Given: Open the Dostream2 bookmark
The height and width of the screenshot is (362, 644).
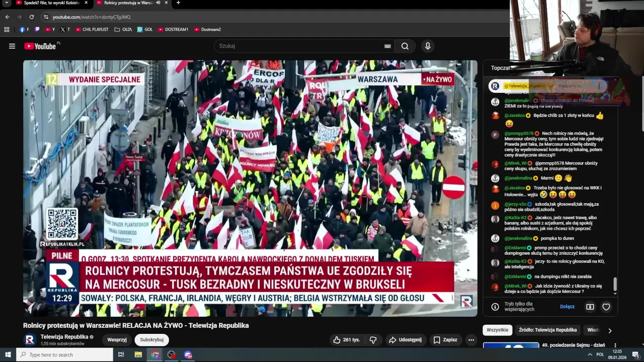Looking at the screenshot, I should click(207, 30).
